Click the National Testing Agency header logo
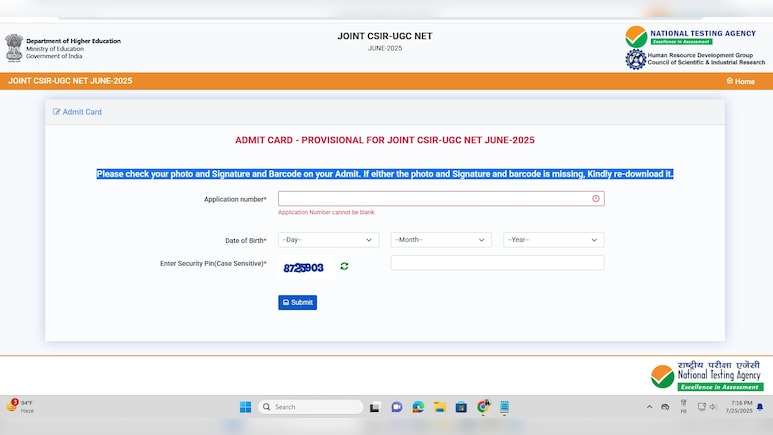The height and width of the screenshot is (435, 773). pos(690,36)
